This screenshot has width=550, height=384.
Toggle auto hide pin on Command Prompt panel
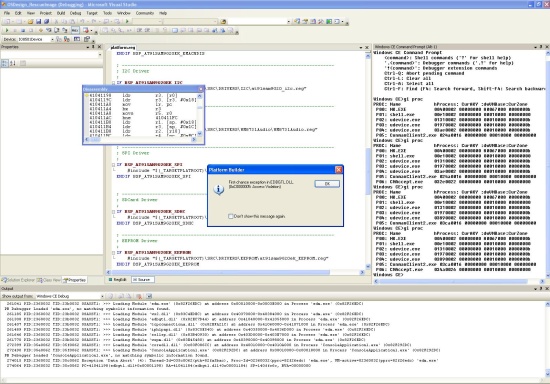click(541, 47)
